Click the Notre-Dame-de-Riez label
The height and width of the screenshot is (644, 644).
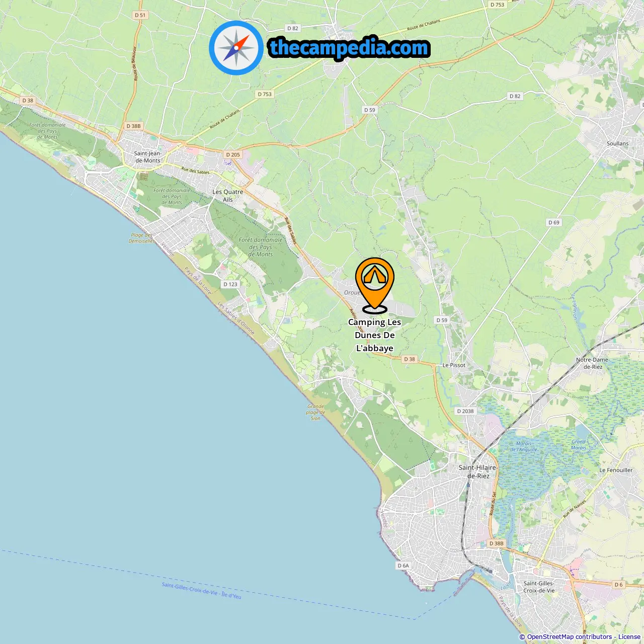click(x=593, y=363)
